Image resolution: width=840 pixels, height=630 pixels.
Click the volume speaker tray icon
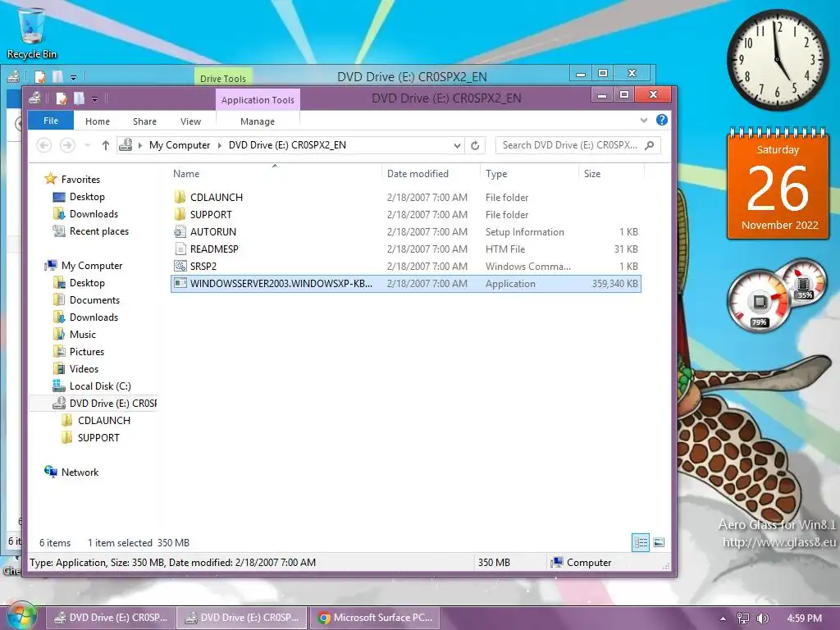[763, 619]
